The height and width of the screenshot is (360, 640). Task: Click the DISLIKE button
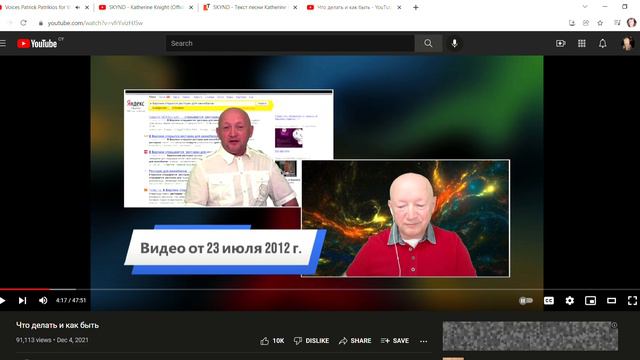(311, 340)
